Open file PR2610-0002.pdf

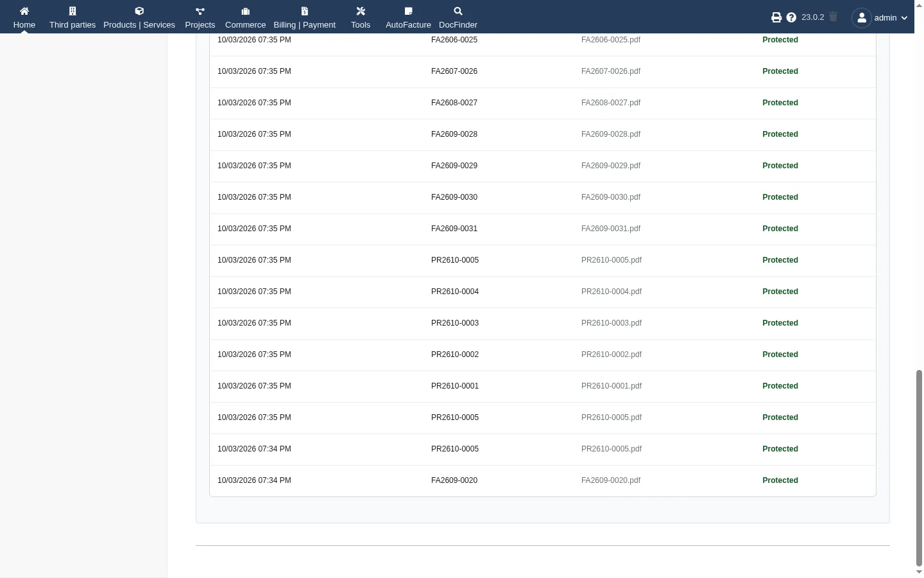tap(612, 355)
